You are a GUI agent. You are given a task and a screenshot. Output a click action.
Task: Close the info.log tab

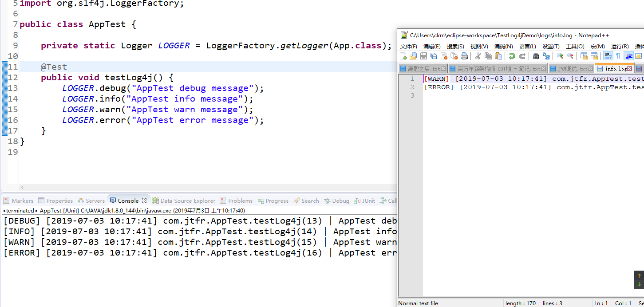pyautogui.click(x=630, y=69)
